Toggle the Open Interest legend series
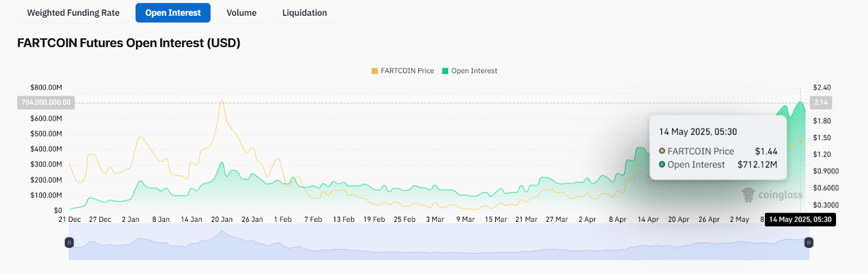The height and width of the screenshot is (274, 868). tap(470, 71)
